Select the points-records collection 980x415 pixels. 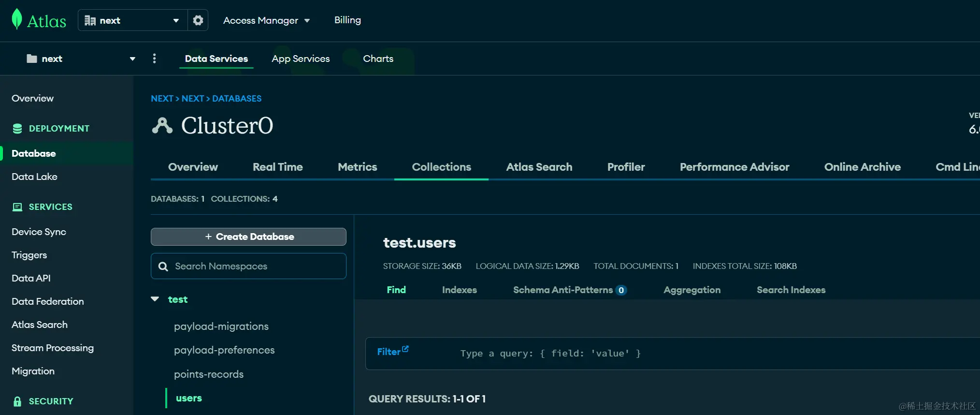pyautogui.click(x=209, y=374)
